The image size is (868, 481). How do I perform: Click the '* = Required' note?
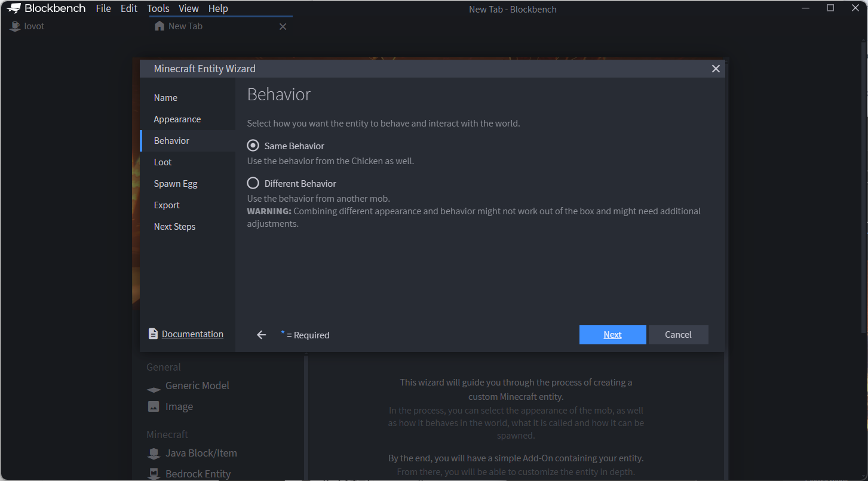click(x=305, y=335)
